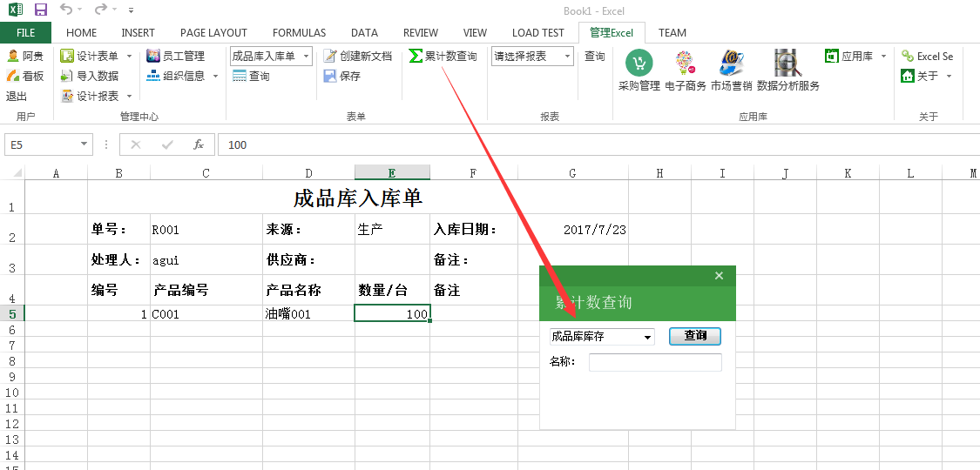Click the 员工管理 icon

pos(153,57)
